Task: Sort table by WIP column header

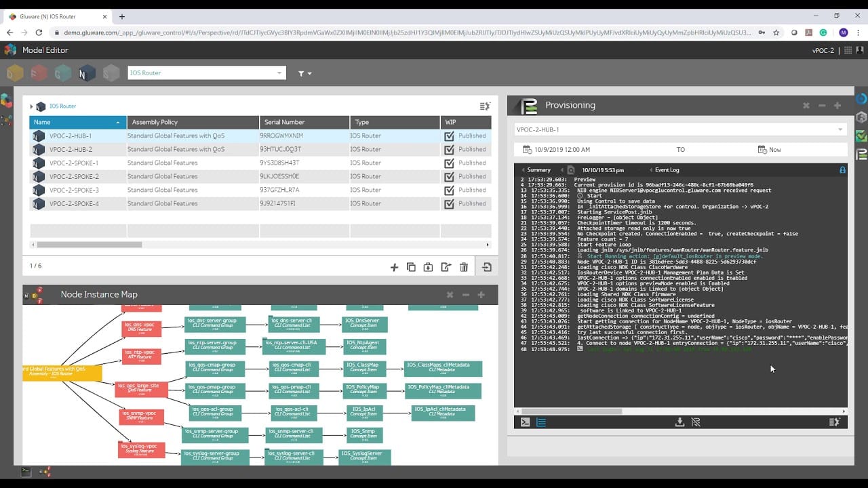Action: click(466, 122)
